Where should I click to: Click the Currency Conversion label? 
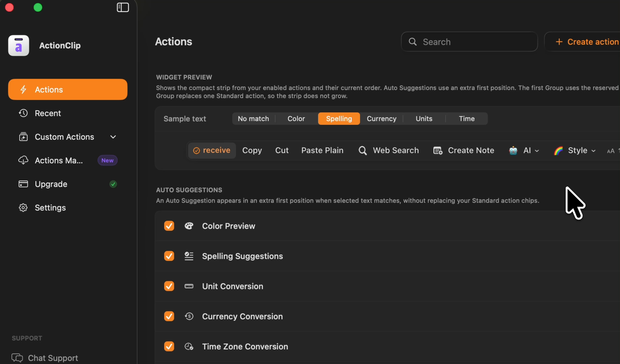point(242,316)
